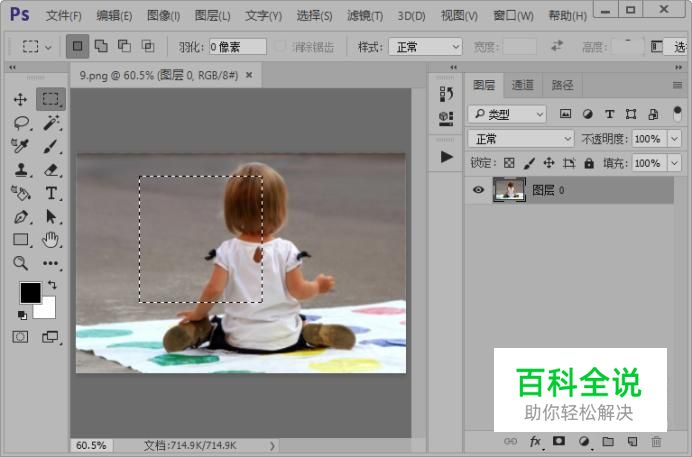Open the 窗口(W) menu

coord(513,16)
